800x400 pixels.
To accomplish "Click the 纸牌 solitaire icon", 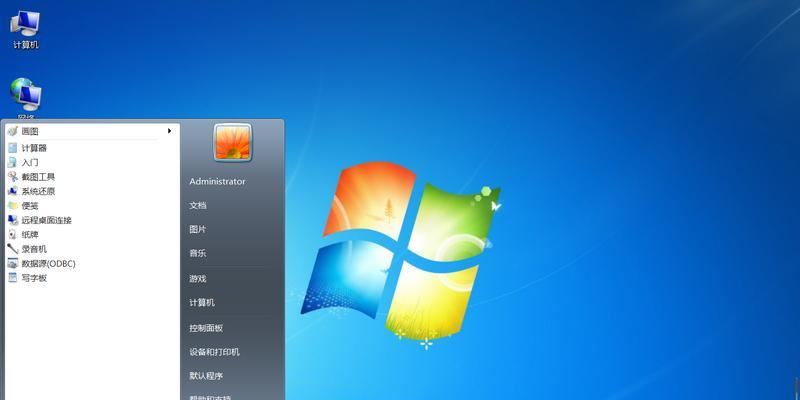I will (13, 235).
